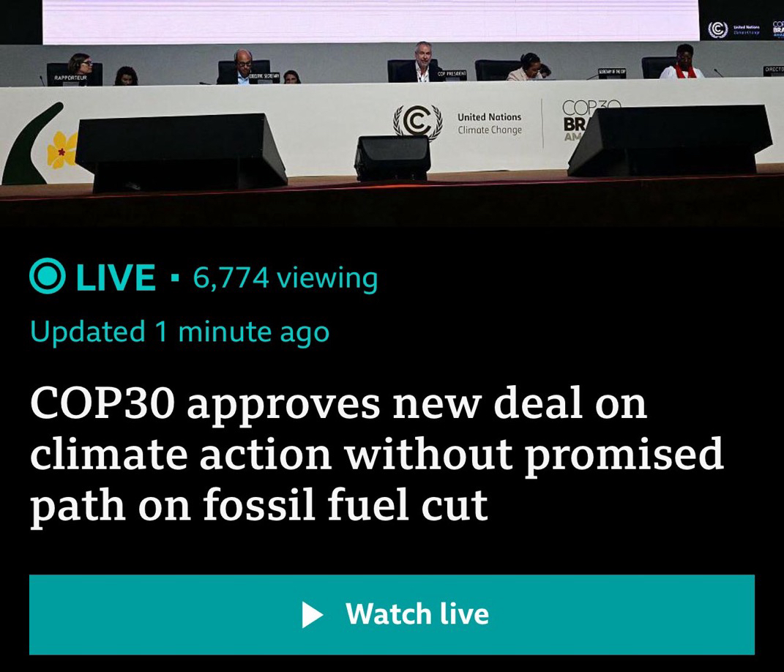Image resolution: width=784 pixels, height=672 pixels.
Task: Click the woman in the red scarf
Action: 682,62
